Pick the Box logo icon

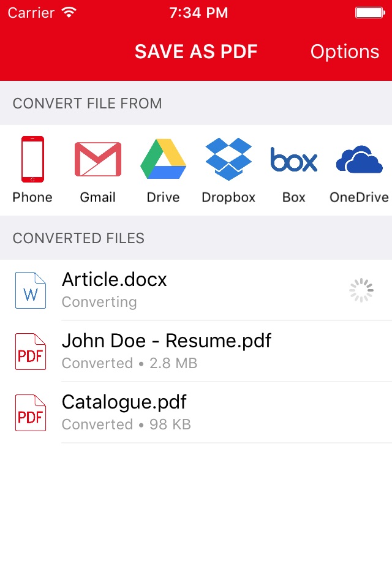[x=294, y=160]
